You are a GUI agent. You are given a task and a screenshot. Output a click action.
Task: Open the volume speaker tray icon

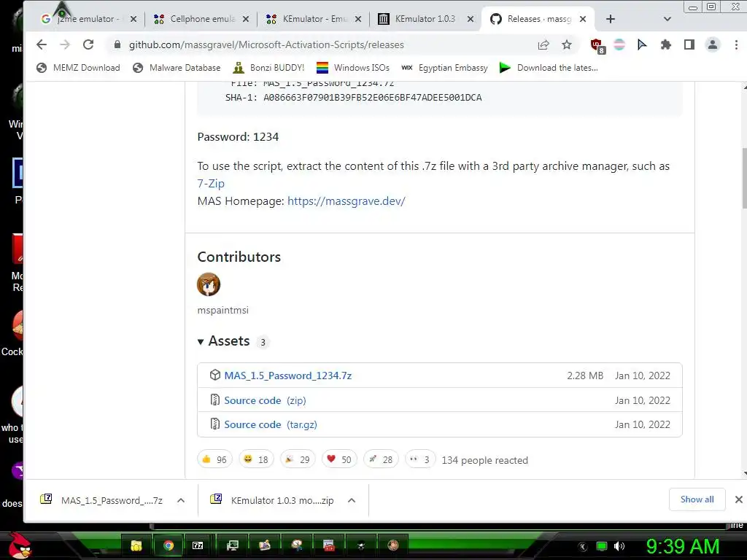[619, 546]
